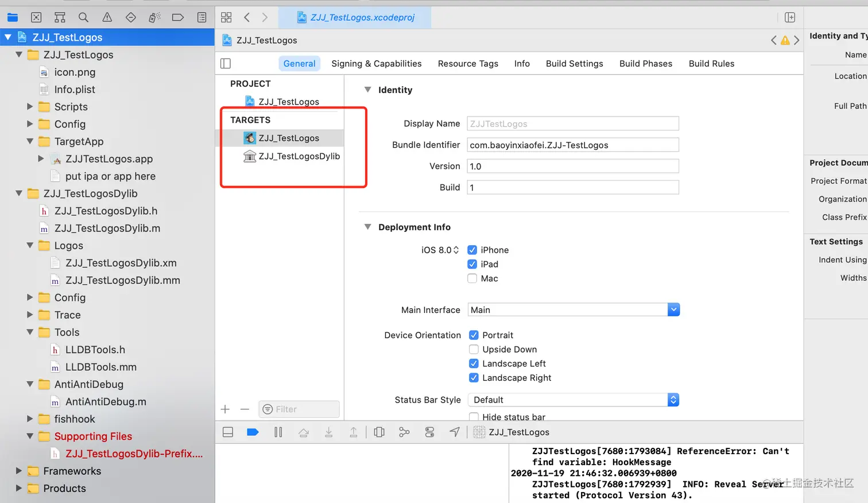Open the Breakpoint navigator
This screenshot has height=503, width=868.
178,17
